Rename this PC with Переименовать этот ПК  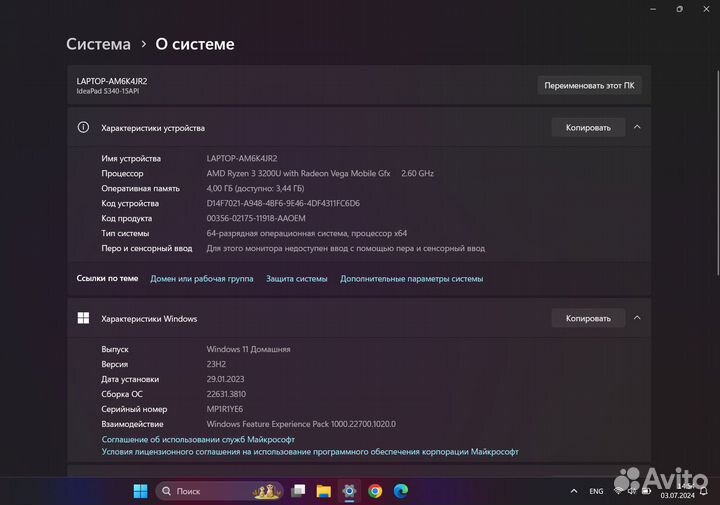point(589,85)
